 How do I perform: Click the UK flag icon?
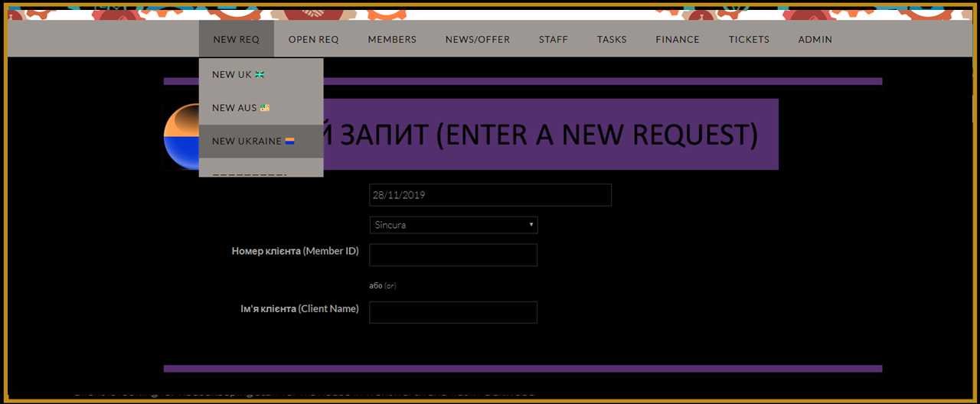tap(260, 74)
